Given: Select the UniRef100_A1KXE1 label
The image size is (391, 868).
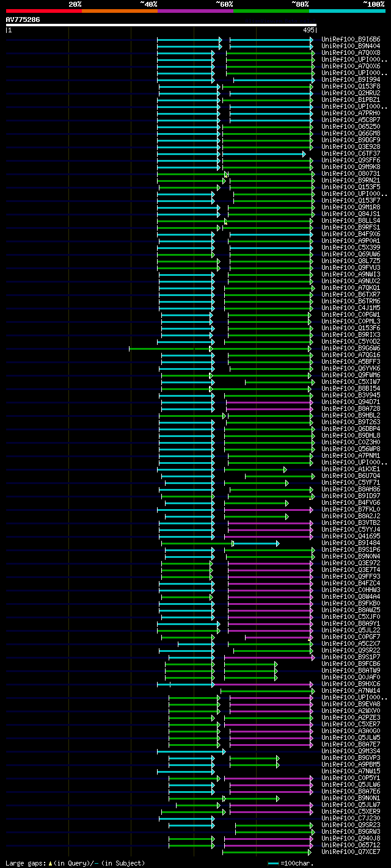Looking at the screenshot, I should point(351,469).
